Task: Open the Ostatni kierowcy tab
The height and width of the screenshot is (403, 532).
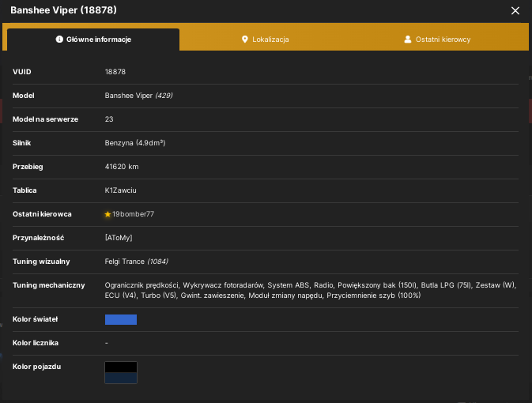Action: coord(437,40)
